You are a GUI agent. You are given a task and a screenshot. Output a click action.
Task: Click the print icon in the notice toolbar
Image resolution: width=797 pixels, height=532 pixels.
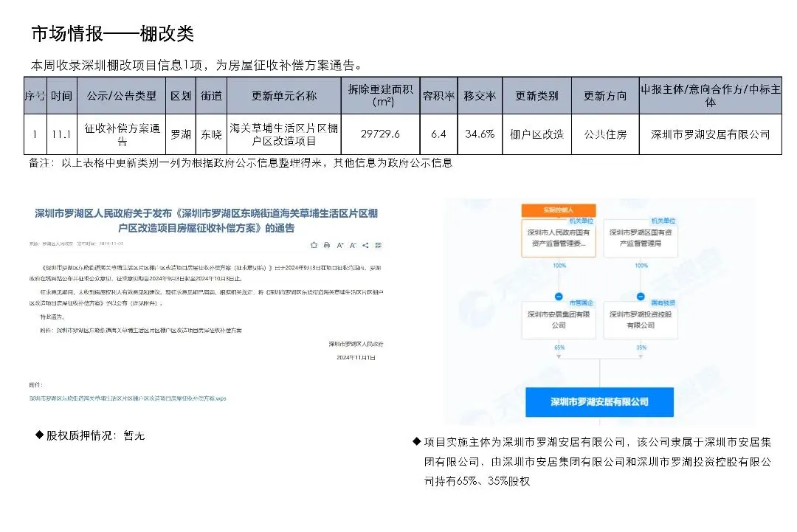[x=327, y=245]
